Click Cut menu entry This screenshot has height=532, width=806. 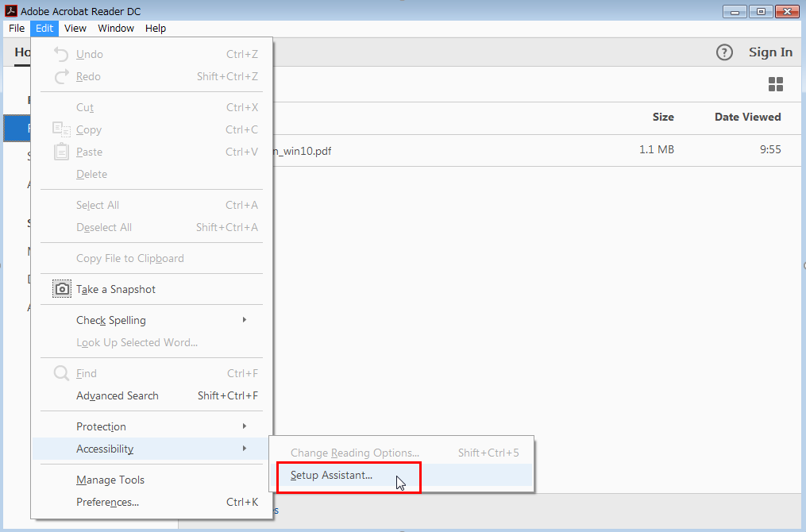tap(152, 107)
